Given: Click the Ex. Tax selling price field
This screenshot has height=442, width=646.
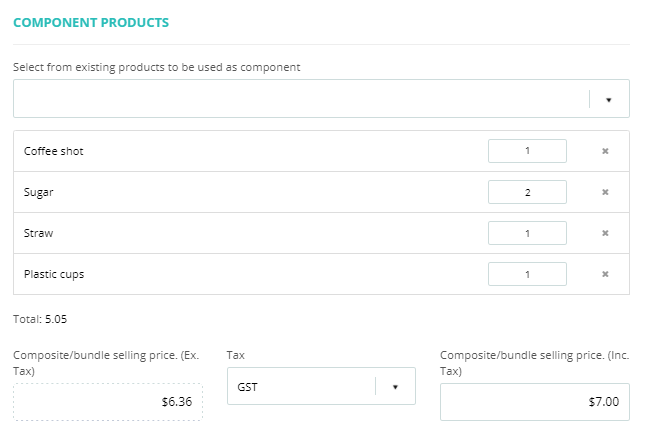Looking at the screenshot, I should click(x=108, y=402).
